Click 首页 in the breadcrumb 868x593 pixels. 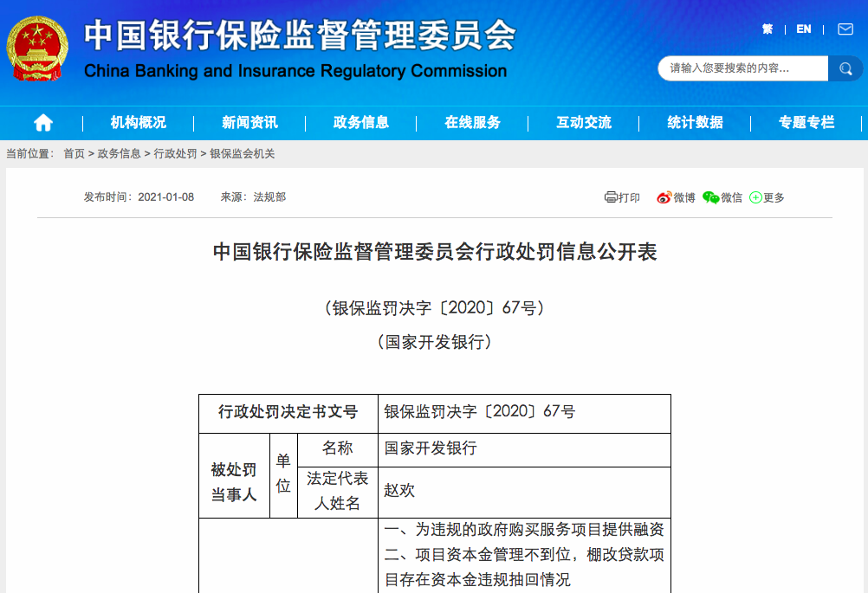(74, 154)
